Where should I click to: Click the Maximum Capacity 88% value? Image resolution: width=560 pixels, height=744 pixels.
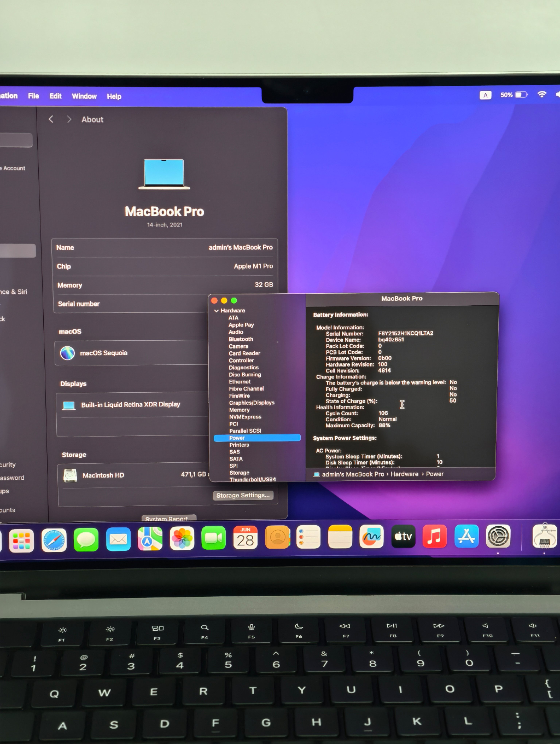tap(384, 425)
